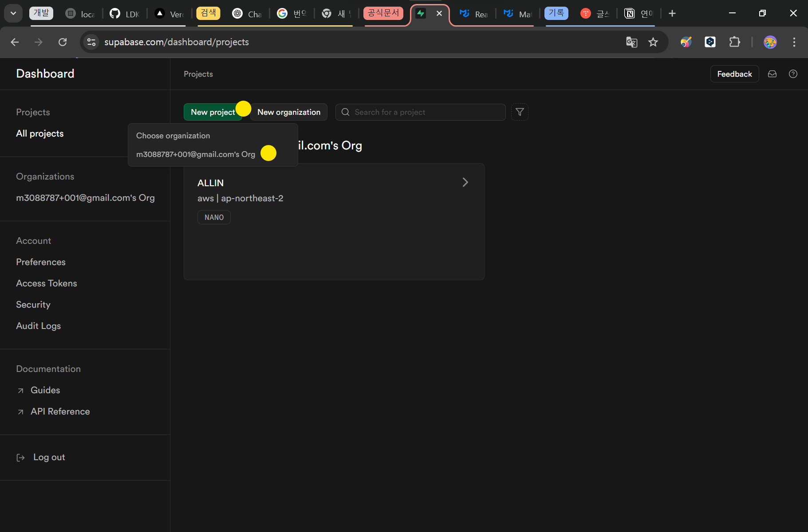Open All projects in sidebar
Screen dimensions: 808x532
(x=40, y=133)
